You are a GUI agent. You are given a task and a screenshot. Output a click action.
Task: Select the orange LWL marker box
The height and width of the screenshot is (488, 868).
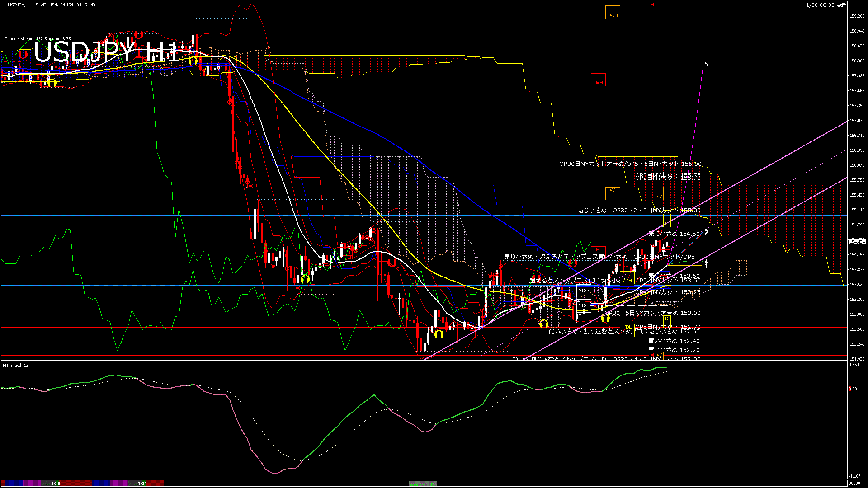[x=612, y=193]
